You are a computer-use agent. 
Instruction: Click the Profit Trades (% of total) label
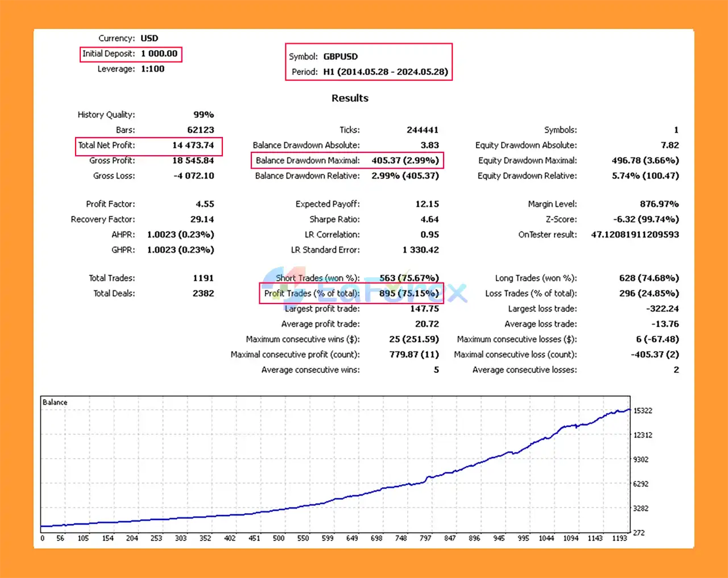[x=312, y=293]
